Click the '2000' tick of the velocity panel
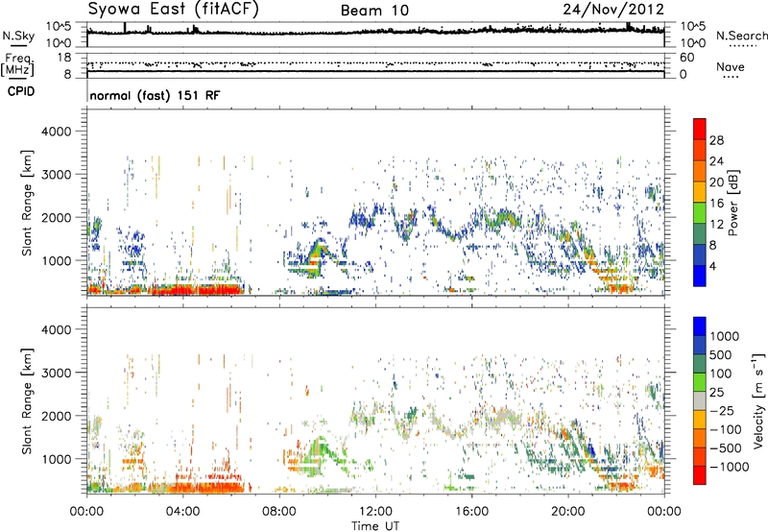Screen dimensions: 768x532 click(x=57, y=416)
